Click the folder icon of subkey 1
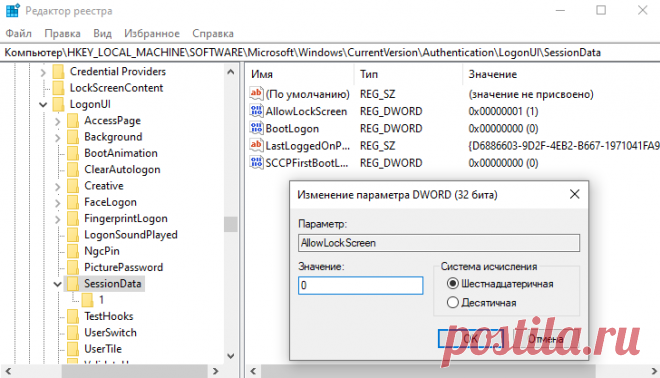This screenshot has width=660, height=378. tap(88, 300)
